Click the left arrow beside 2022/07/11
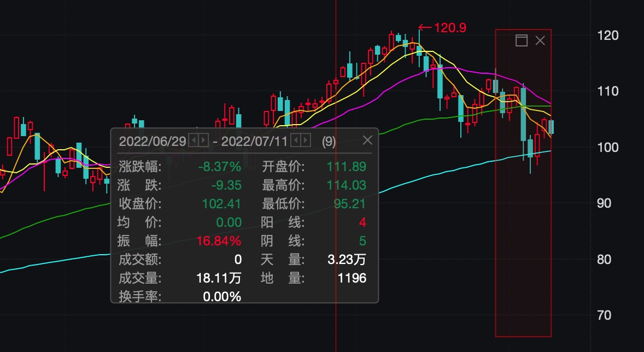644x352 pixels. [297, 140]
